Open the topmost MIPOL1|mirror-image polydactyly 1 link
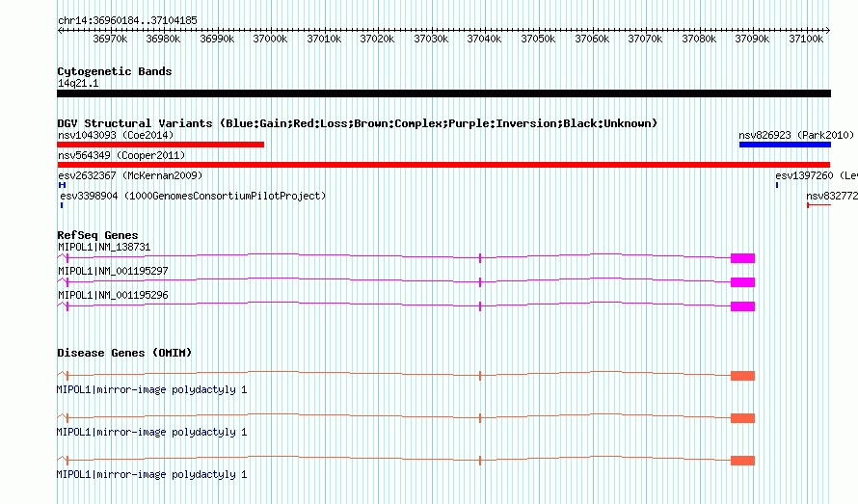 pyautogui.click(x=151, y=390)
